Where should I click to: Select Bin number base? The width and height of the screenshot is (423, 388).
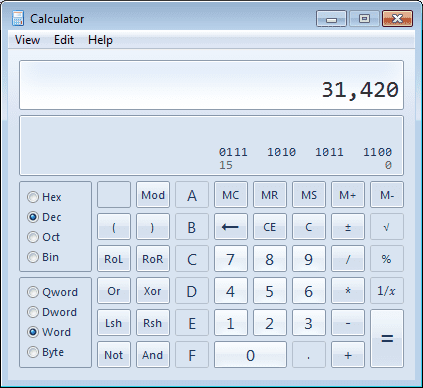[x=43, y=257]
